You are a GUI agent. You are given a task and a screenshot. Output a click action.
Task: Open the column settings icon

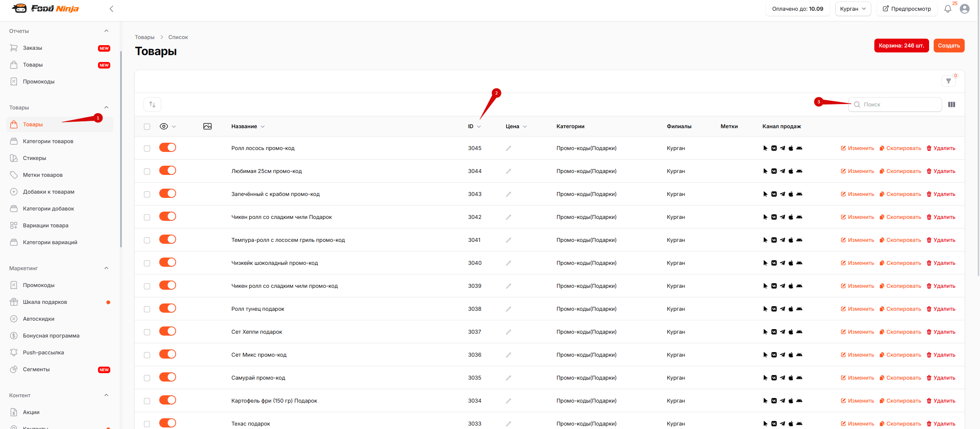[952, 104]
